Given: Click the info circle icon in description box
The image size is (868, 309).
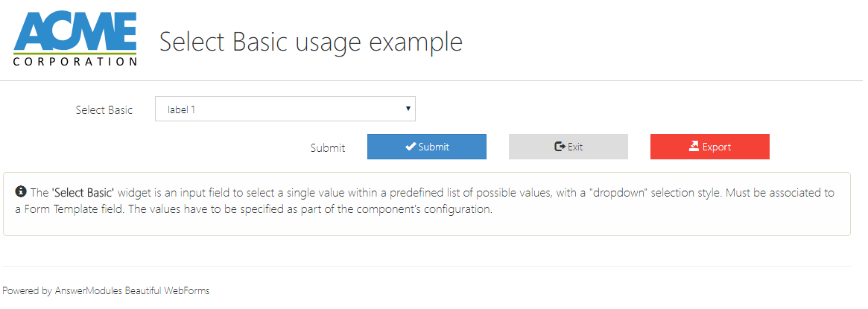Looking at the screenshot, I should coord(20,191).
